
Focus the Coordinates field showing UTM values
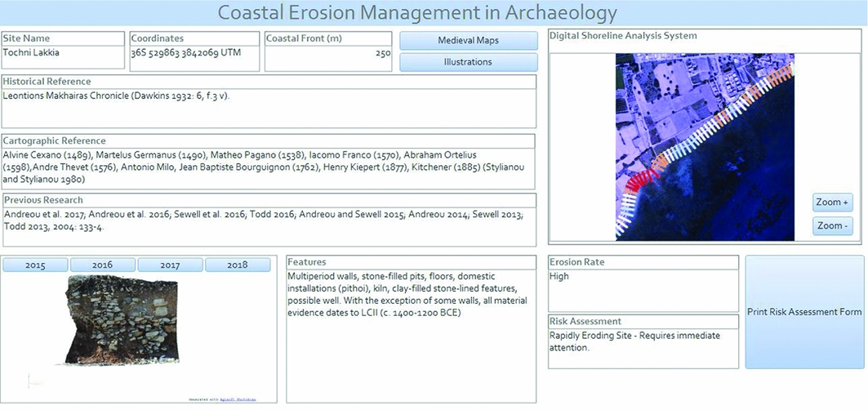(194, 58)
